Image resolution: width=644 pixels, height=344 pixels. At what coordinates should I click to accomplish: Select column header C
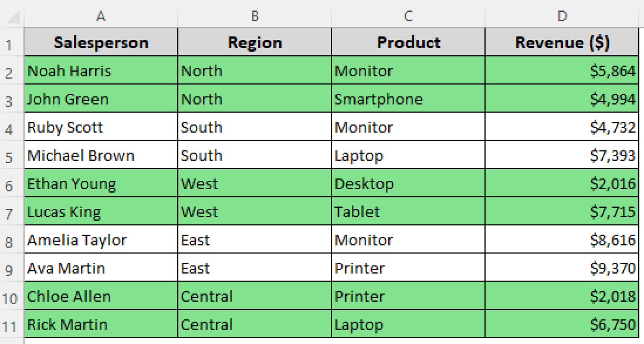408,16
